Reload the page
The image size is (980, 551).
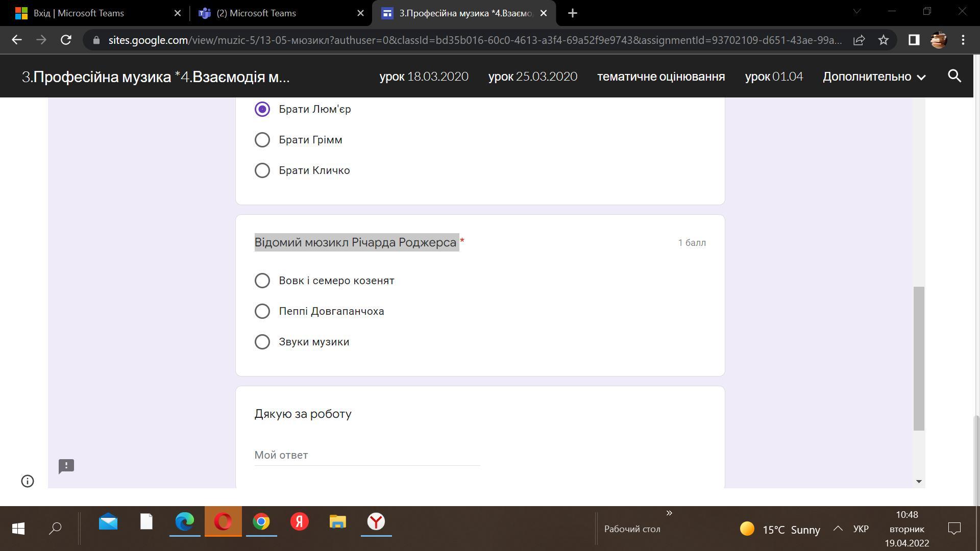click(x=66, y=40)
